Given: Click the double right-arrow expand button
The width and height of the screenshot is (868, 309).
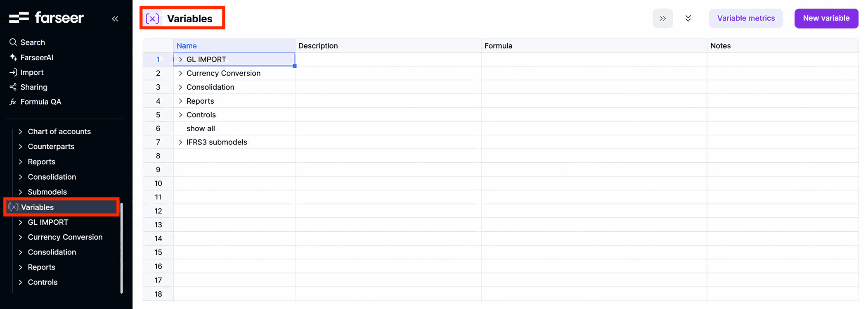Looking at the screenshot, I should click(x=662, y=19).
